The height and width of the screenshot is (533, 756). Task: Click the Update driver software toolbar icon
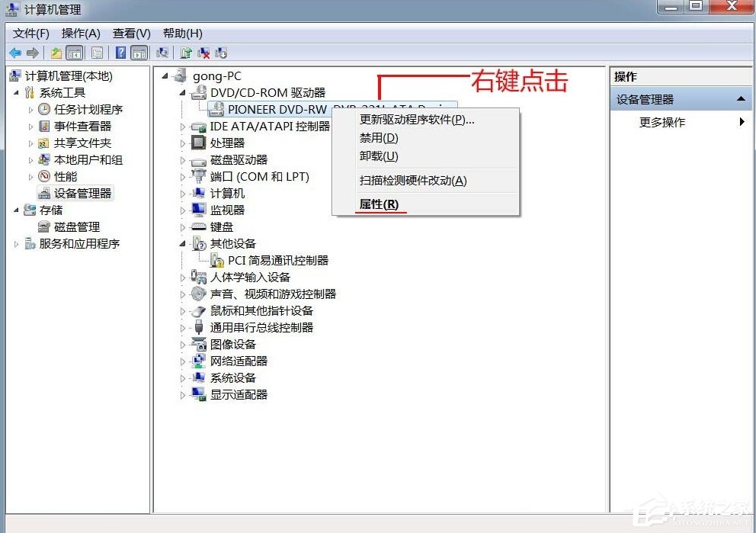[x=186, y=52]
